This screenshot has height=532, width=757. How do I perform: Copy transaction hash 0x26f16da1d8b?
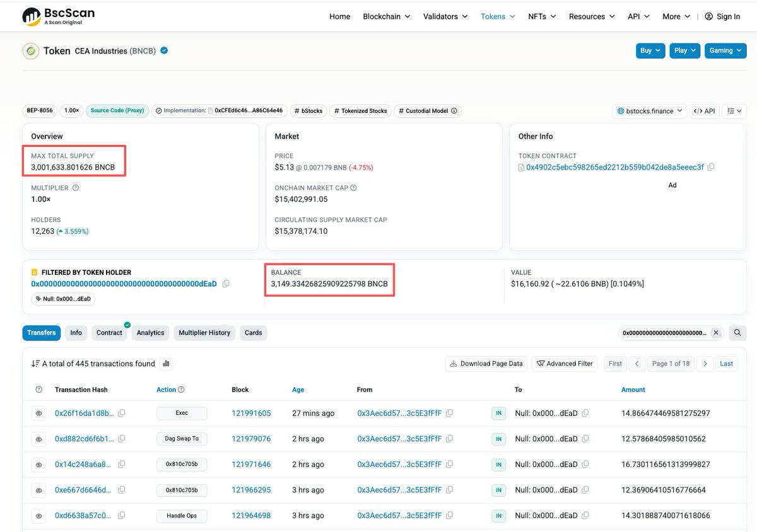(122, 413)
